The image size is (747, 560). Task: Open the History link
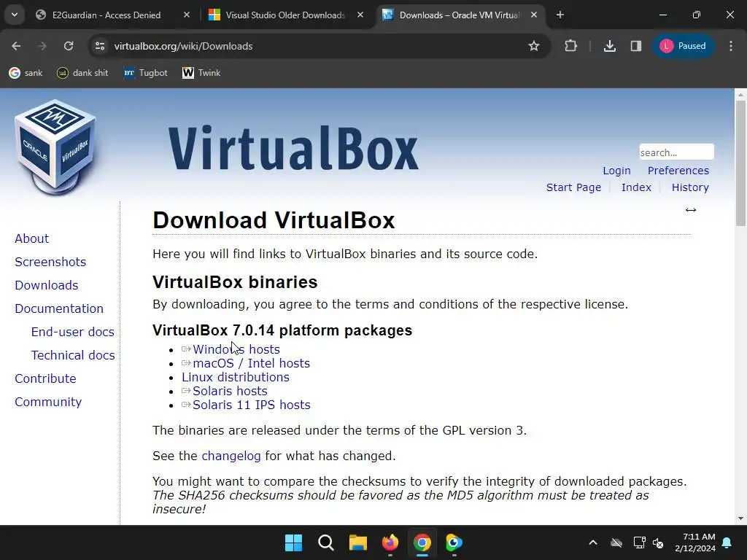[690, 187]
